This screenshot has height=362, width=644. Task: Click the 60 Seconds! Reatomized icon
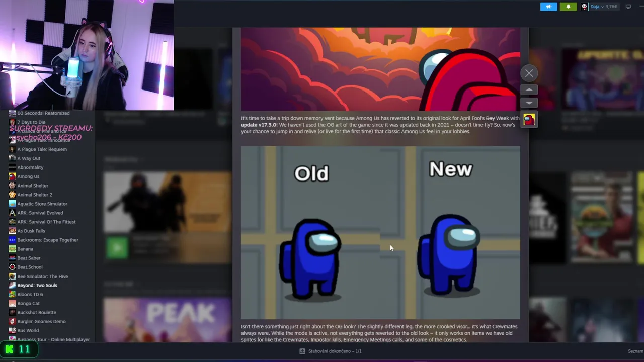tap(12, 113)
